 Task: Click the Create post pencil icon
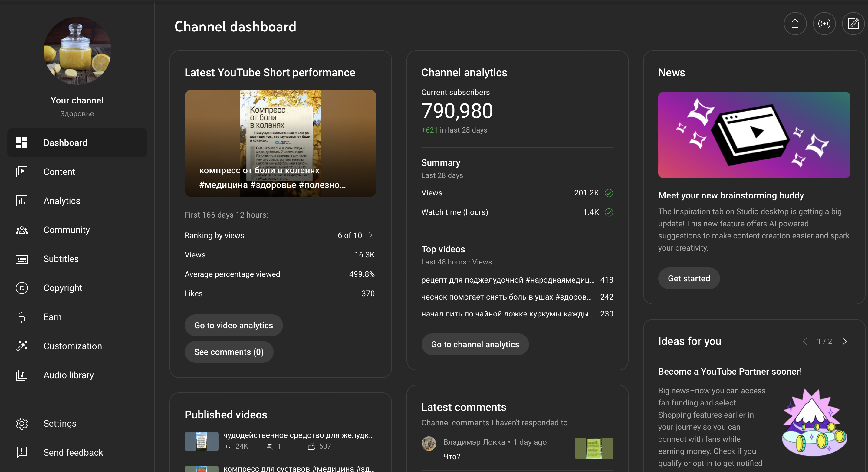853,24
